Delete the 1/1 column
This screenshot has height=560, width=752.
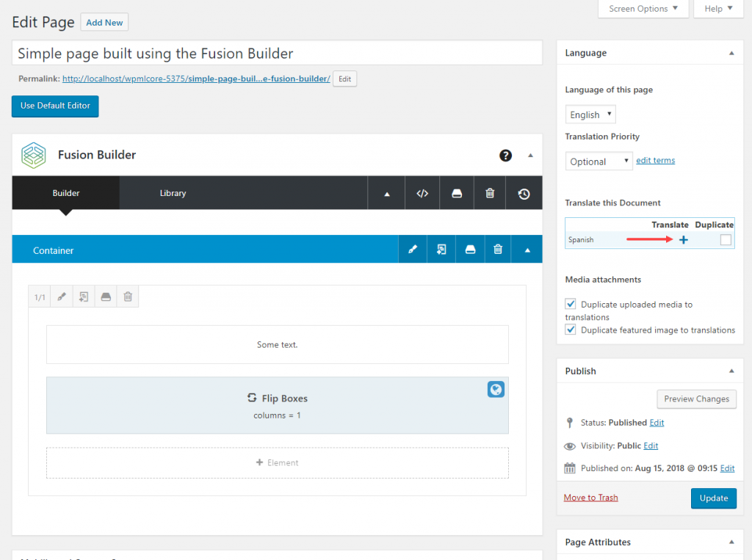pyautogui.click(x=128, y=297)
